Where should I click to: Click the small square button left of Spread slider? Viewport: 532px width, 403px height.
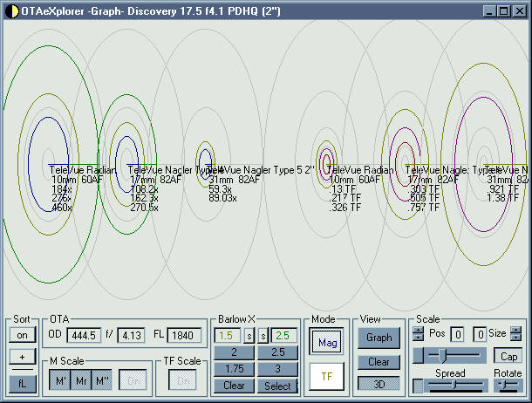pyautogui.click(x=418, y=386)
